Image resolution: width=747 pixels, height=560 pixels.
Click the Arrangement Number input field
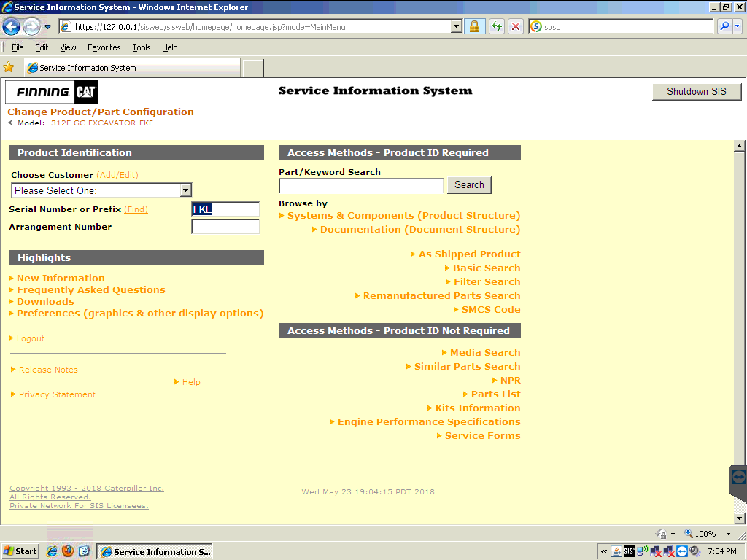pyautogui.click(x=225, y=227)
